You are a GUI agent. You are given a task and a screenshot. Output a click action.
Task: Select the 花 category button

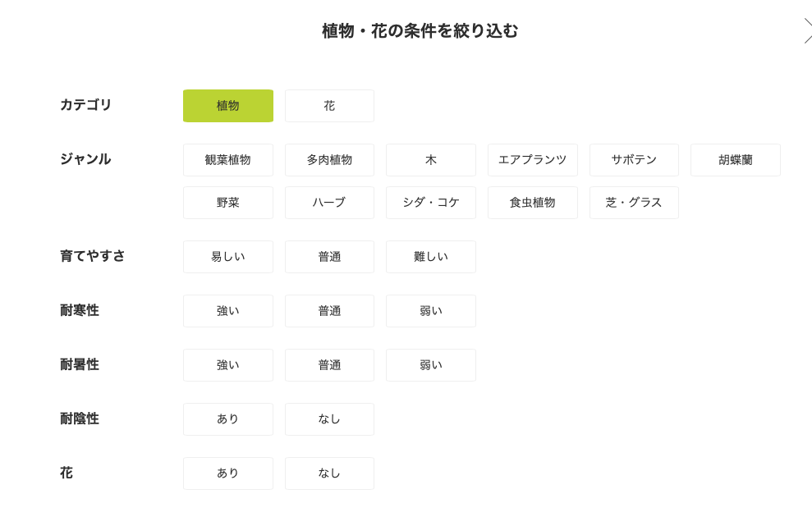pos(329,106)
